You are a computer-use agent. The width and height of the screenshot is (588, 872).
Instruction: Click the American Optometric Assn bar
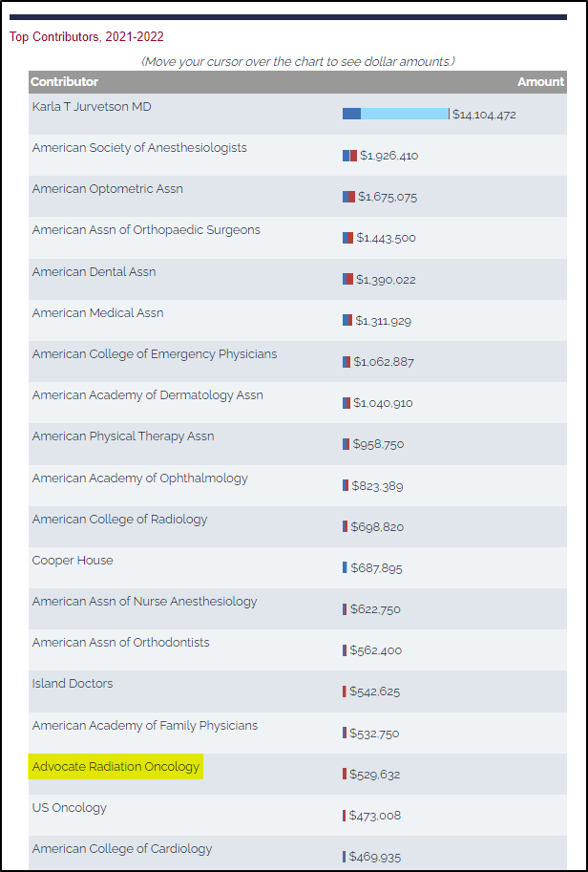[349, 197]
